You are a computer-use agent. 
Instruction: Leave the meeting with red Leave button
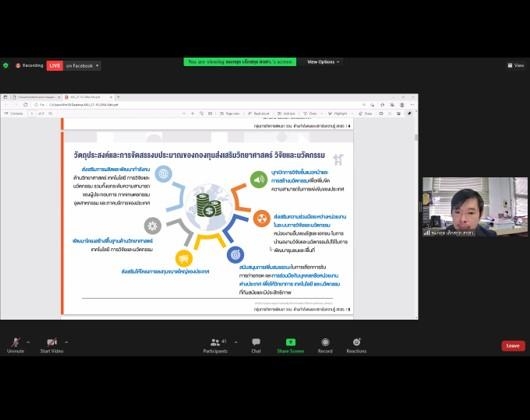coord(513,346)
